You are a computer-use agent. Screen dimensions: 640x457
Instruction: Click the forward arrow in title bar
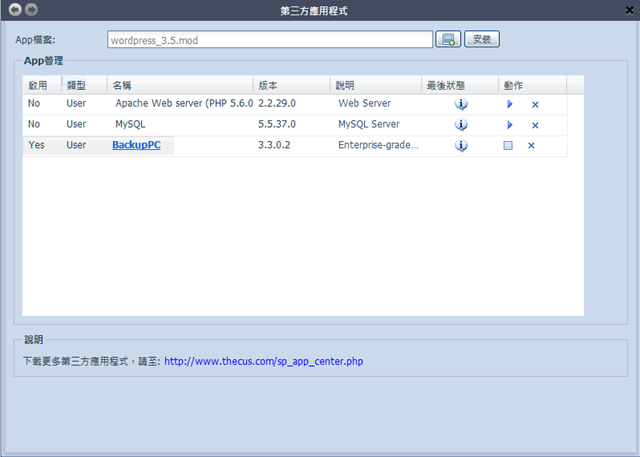tap(31, 9)
